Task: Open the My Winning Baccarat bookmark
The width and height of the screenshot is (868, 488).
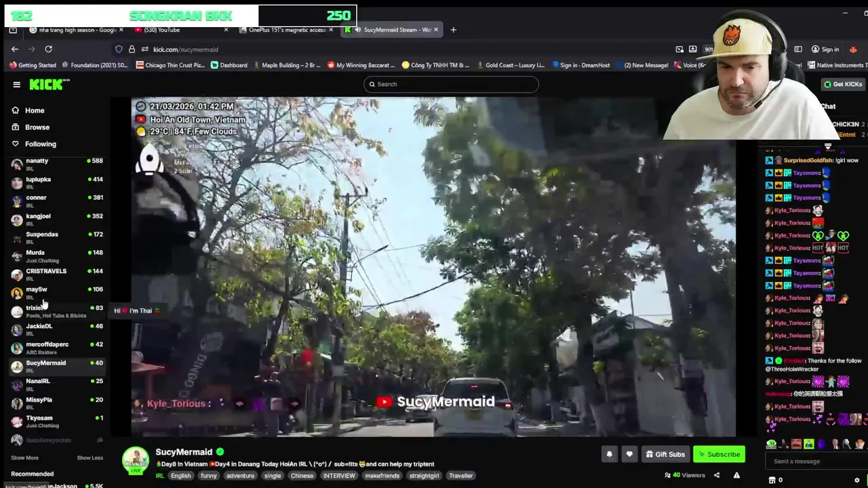Action: coord(361,65)
